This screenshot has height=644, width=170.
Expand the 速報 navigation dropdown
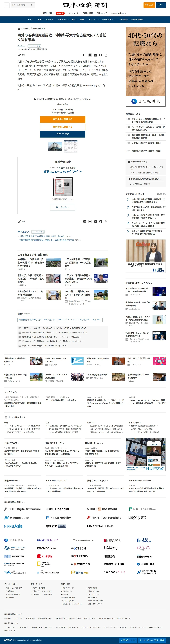40,19
